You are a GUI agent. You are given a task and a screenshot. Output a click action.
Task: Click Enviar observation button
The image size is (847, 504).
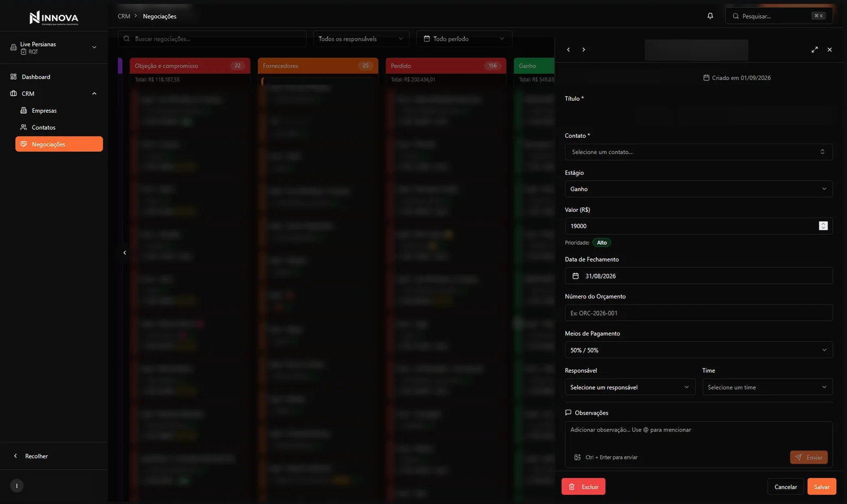[808, 457]
